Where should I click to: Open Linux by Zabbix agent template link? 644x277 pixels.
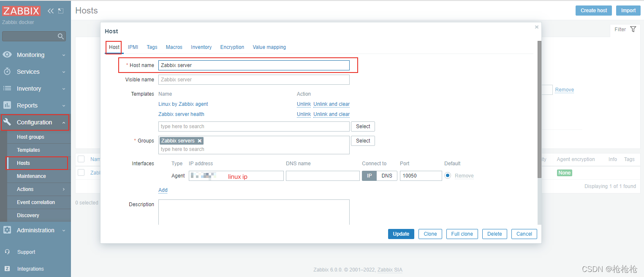coord(183,104)
